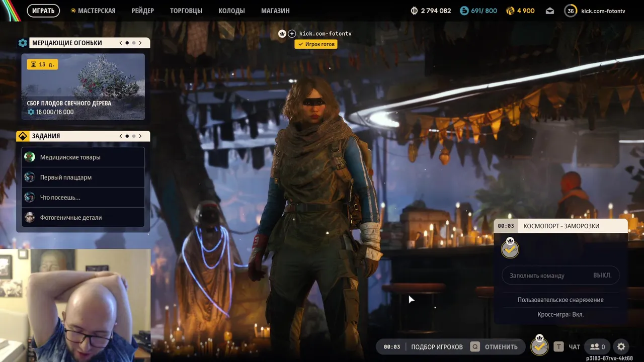644x362 pixels.
Task: Open the Рейдер tab
Action: point(143,11)
